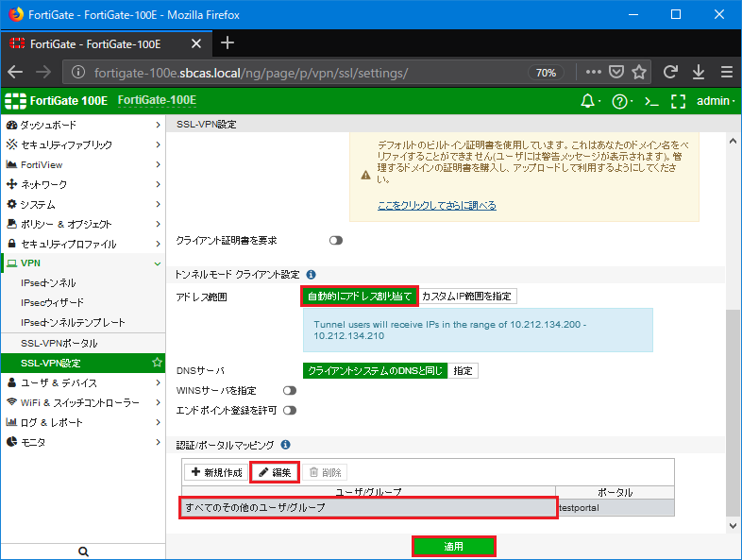The image size is (742, 560).
Task: Click the 編集 button
Action: click(x=275, y=472)
